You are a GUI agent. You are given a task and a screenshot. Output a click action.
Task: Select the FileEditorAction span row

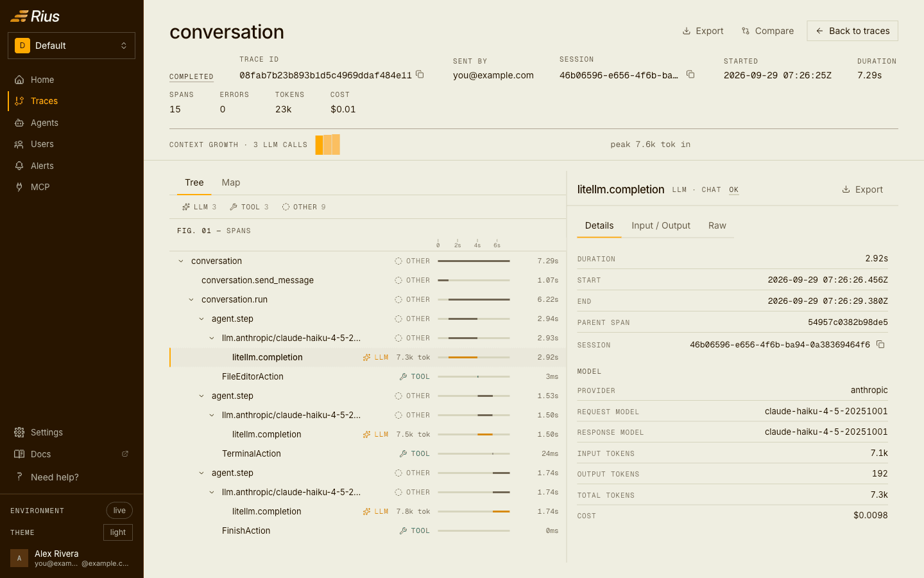point(368,377)
